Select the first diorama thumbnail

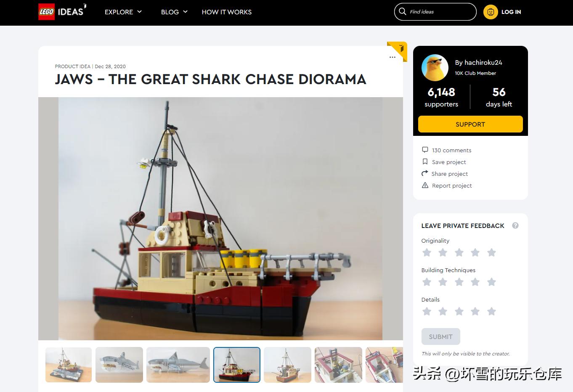point(69,365)
